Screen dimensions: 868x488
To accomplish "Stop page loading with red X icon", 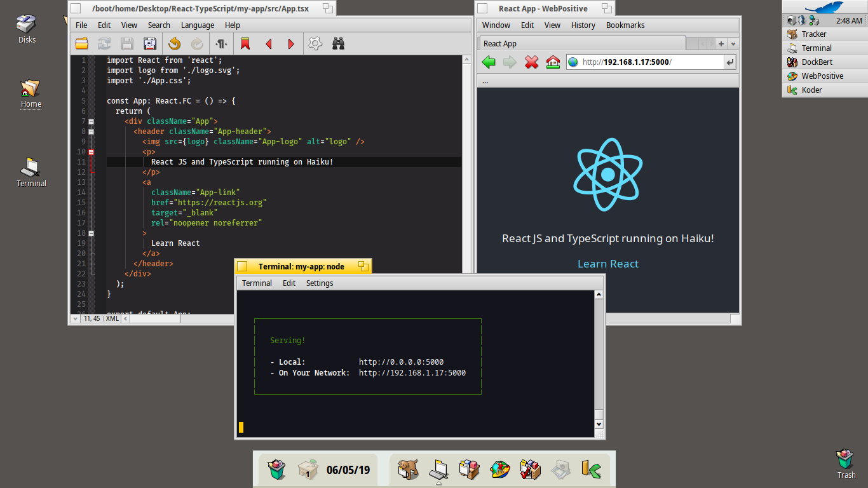I will pos(531,62).
